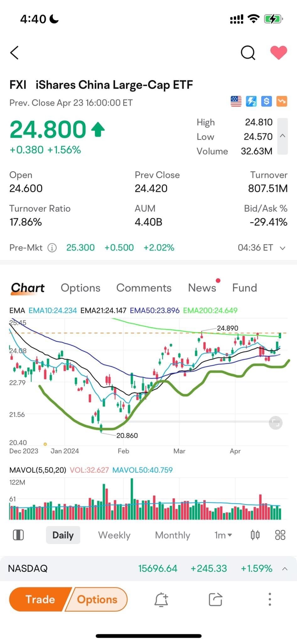Open the three-dot more menu
Image resolution: width=297 pixels, height=644 pixels.
(x=269, y=599)
